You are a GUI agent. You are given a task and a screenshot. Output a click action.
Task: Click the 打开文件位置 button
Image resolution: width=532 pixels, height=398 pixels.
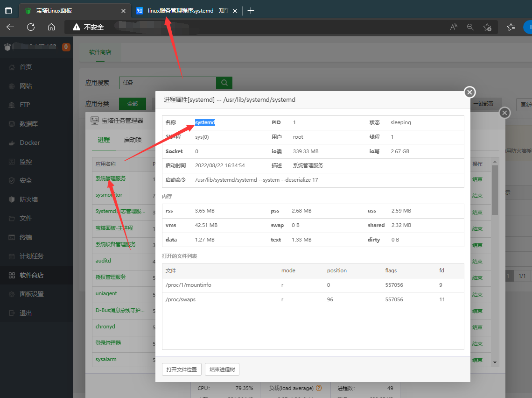(182, 370)
